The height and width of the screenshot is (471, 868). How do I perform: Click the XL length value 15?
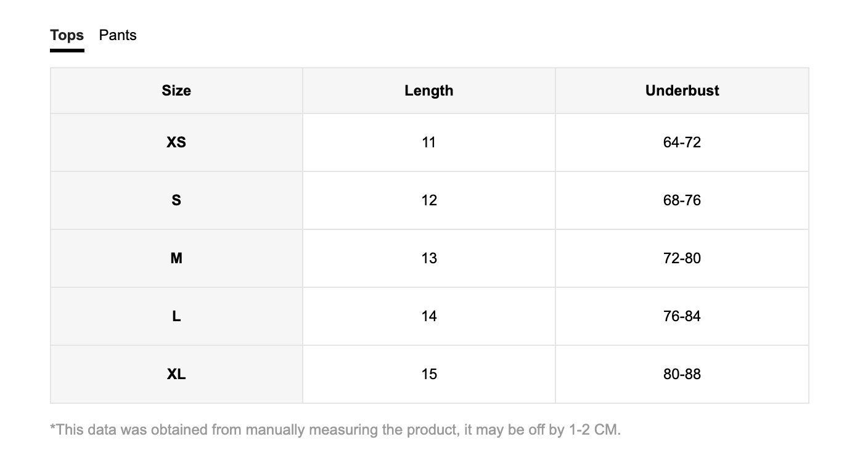(429, 374)
